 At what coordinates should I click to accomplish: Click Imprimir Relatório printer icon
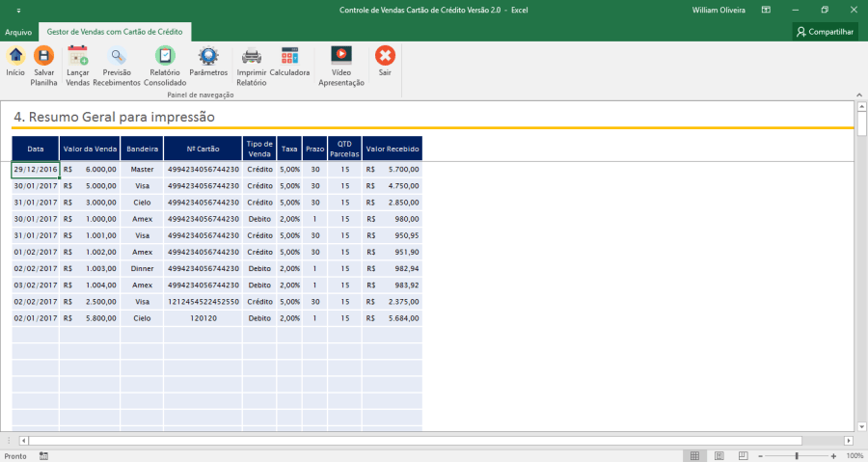pos(252,56)
